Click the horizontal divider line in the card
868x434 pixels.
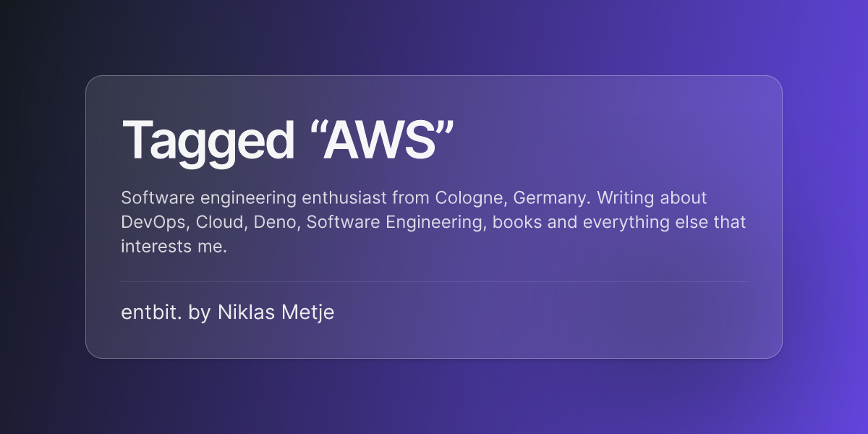[434, 281]
